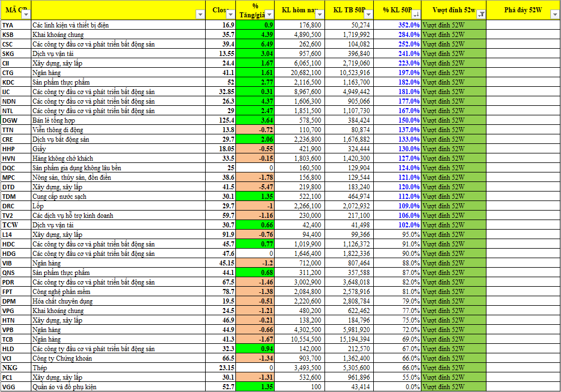The width and height of the screenshot is (561, 392).
Task: Open the MÃ CP column filter dropdown
Action: tap(26, 15)
